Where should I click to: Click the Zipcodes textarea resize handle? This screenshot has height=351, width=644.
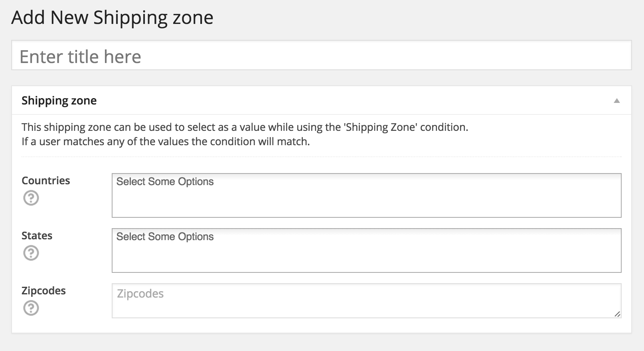pyautogui.click(x=617, y=314)
